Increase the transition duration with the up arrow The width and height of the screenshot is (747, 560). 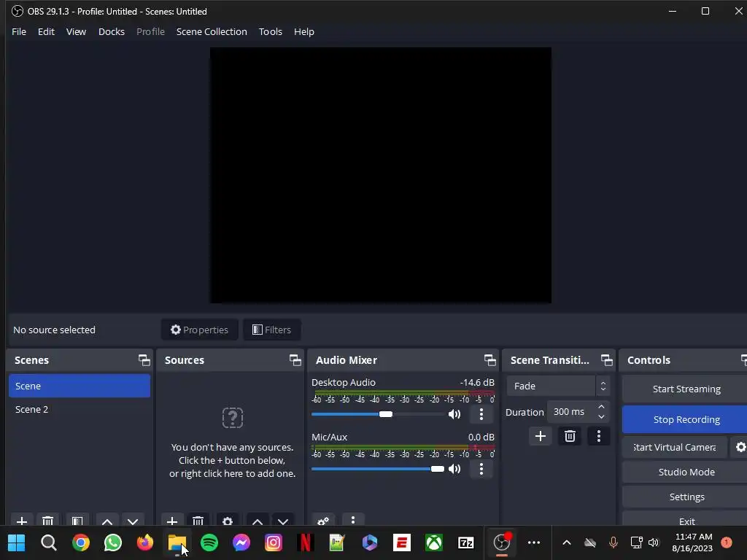click(x=601, y=407)
